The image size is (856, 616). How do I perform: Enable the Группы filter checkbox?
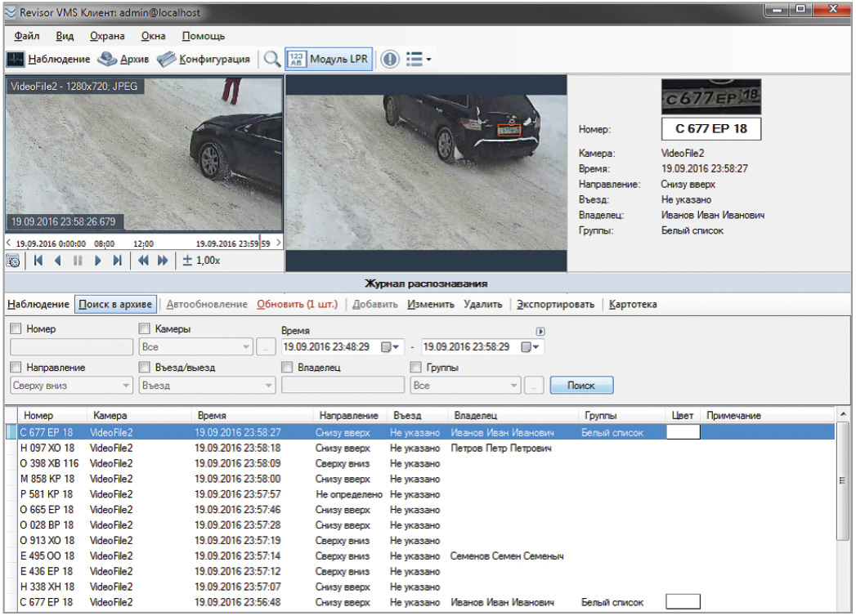415,367
